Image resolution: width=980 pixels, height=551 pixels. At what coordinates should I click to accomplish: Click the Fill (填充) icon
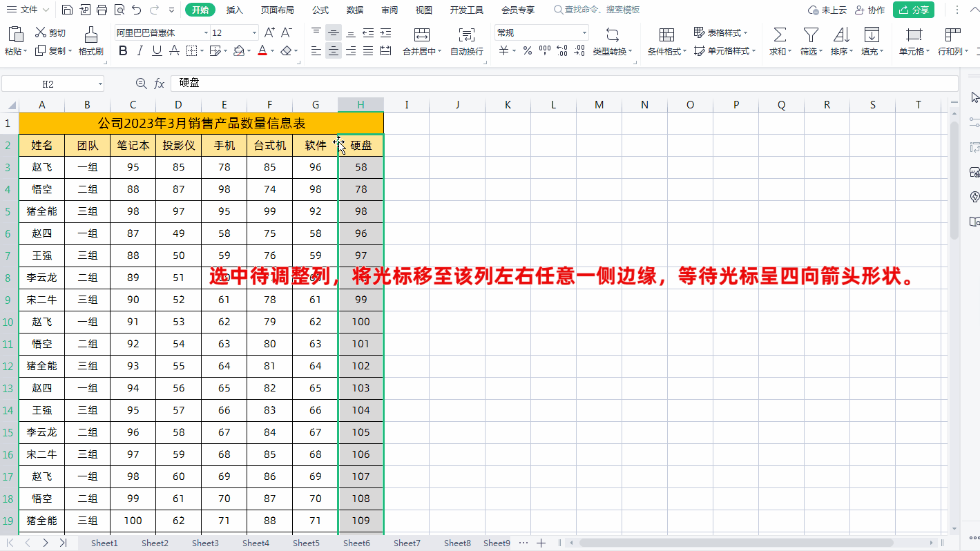(872, 35)
